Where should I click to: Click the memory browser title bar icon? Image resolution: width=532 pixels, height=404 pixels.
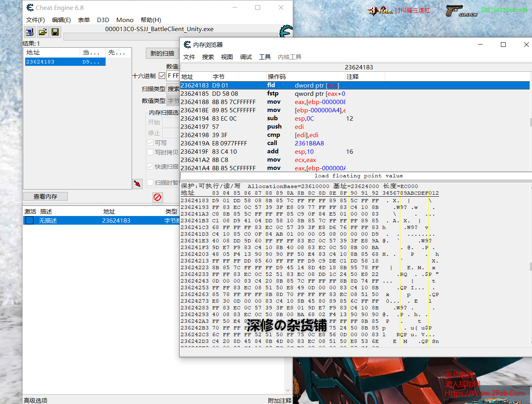click(187, 45)
